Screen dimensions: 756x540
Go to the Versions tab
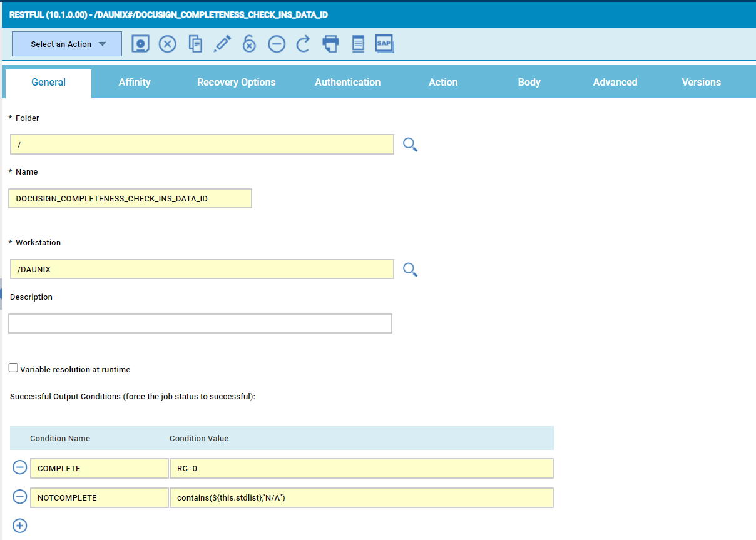coord(701,83)
